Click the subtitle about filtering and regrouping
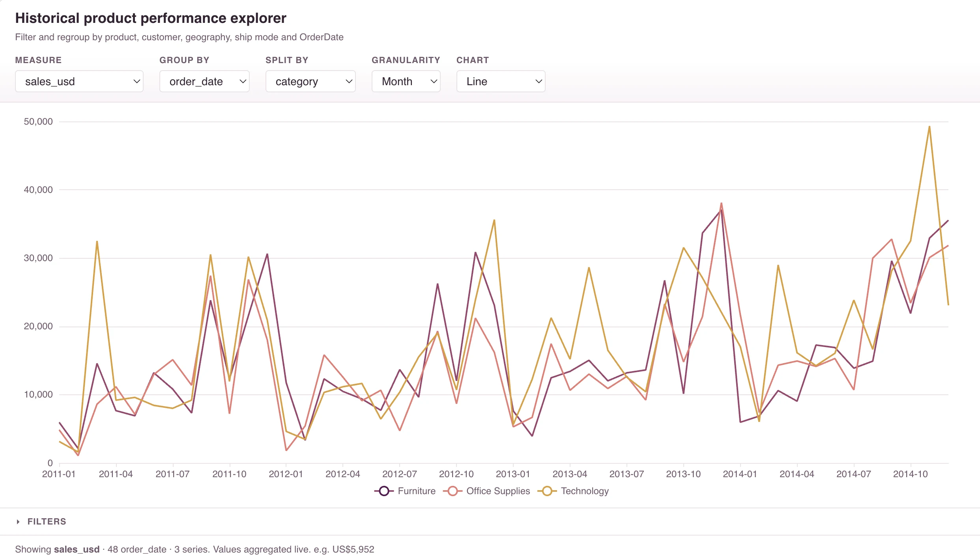This screenshot has width=980, height=560. 179,37
